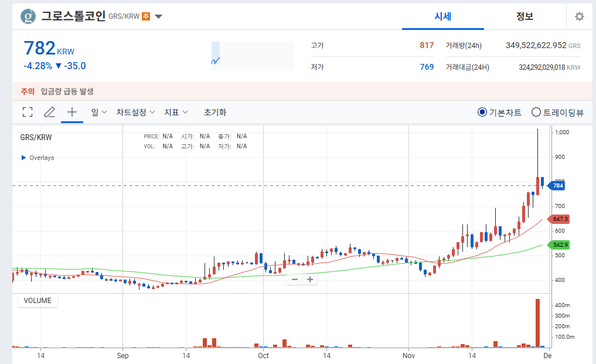
Task: Click the 입금량 급등 발생 warning notice
Action: point(67,91)
